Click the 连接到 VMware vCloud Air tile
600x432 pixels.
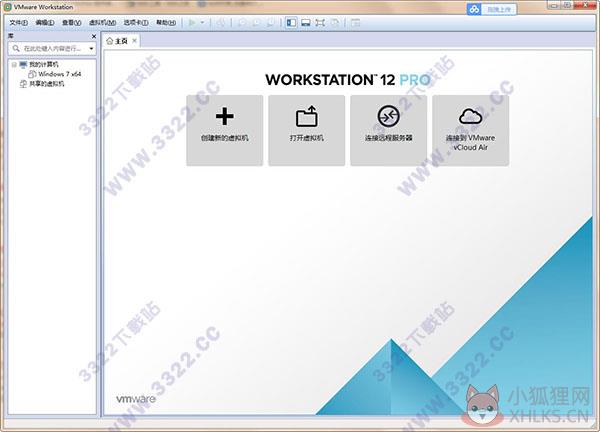[471, 130]
